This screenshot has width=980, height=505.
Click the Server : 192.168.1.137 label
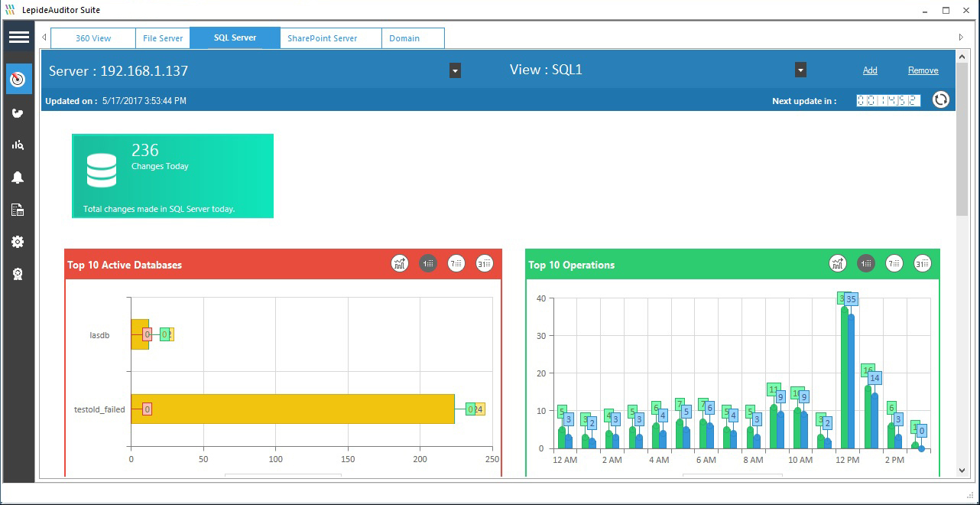tap(118, 71)
